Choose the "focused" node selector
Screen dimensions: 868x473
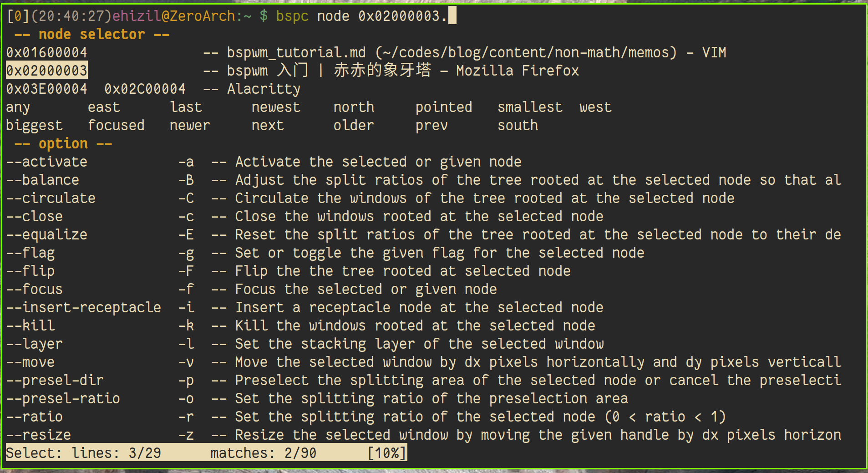pos(116,125)
